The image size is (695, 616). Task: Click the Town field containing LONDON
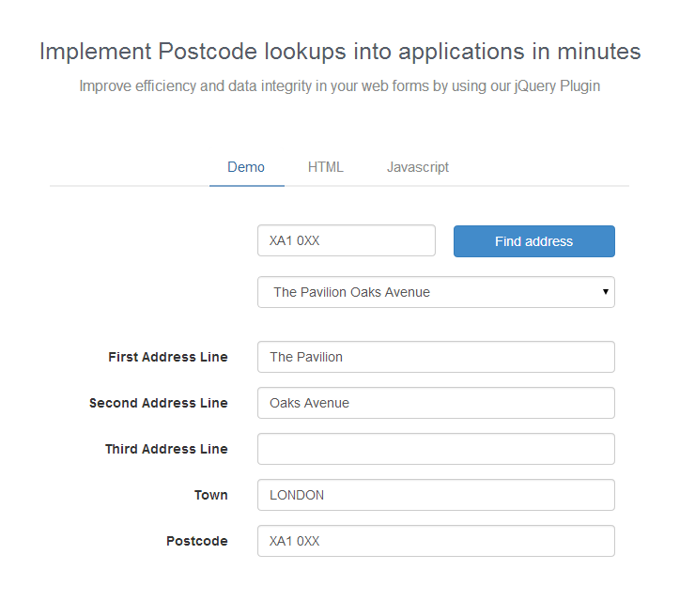click(436, 495)
